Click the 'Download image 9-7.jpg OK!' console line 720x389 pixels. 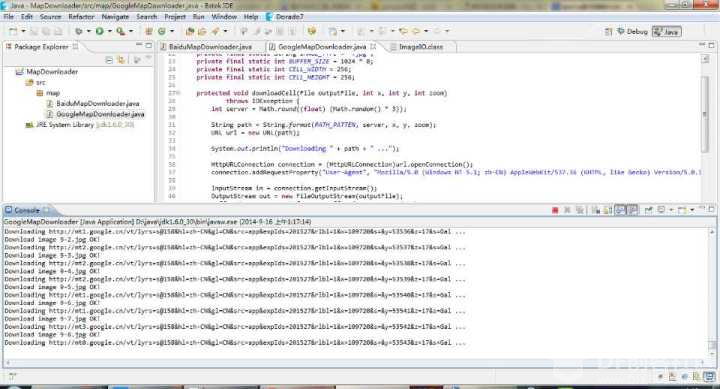pyautogui.click(x=52, y=319)
